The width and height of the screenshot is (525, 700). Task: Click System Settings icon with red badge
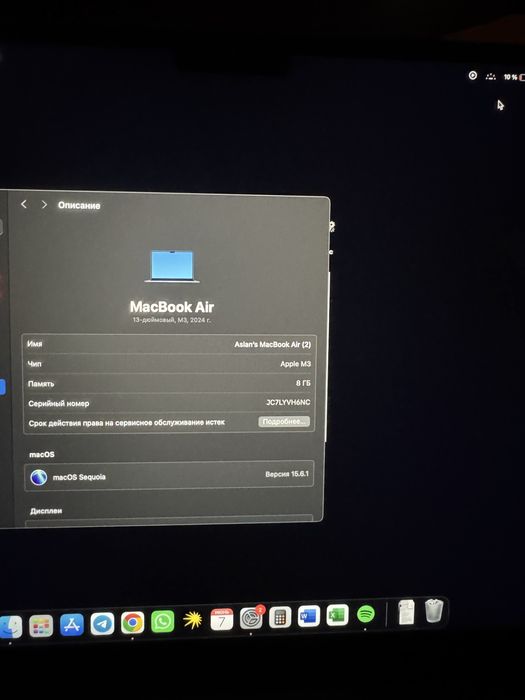[x=251, y=618]
